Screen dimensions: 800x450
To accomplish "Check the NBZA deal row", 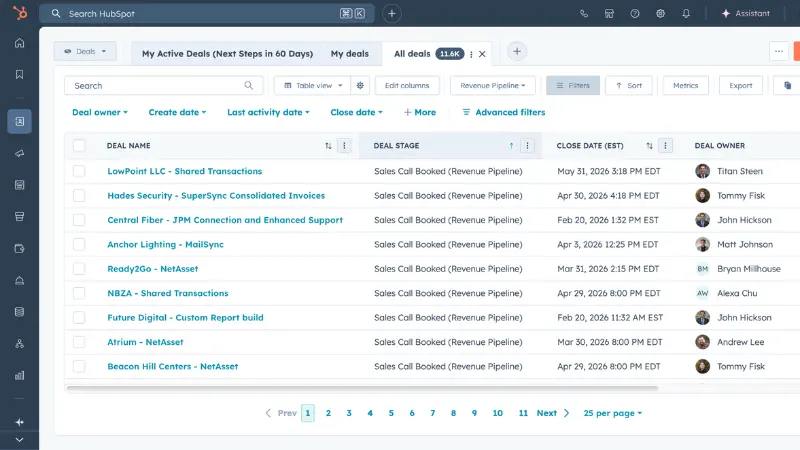I will click(79, 293).
